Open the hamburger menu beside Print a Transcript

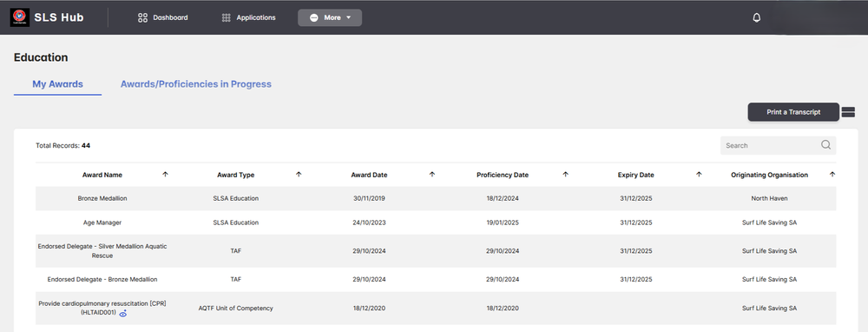coord(848,112)
